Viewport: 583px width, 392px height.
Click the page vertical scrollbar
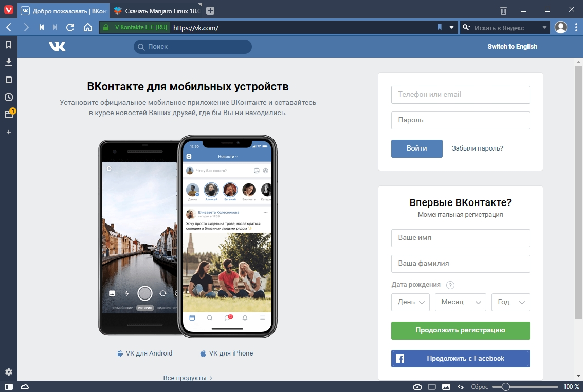[578, 193]
